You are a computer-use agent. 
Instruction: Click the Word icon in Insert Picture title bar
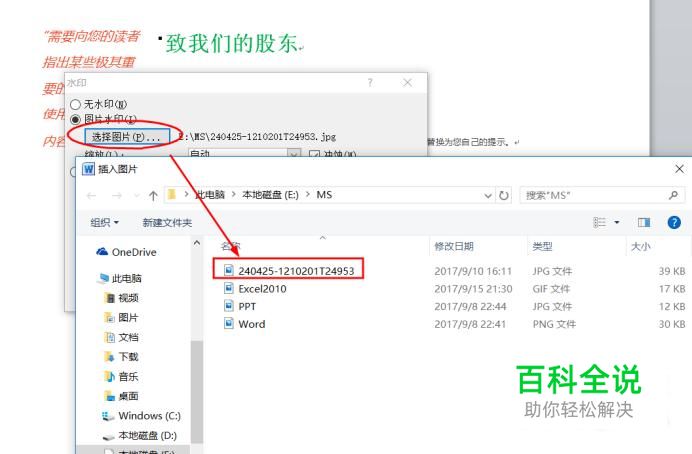pos(88,169)
